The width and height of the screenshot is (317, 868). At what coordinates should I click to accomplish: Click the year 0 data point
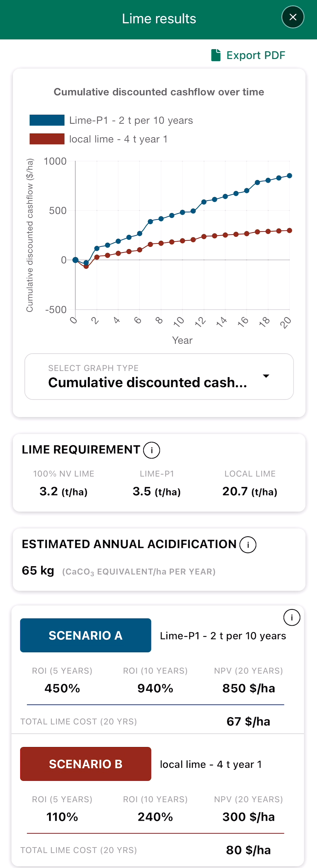tap(75, 260)
